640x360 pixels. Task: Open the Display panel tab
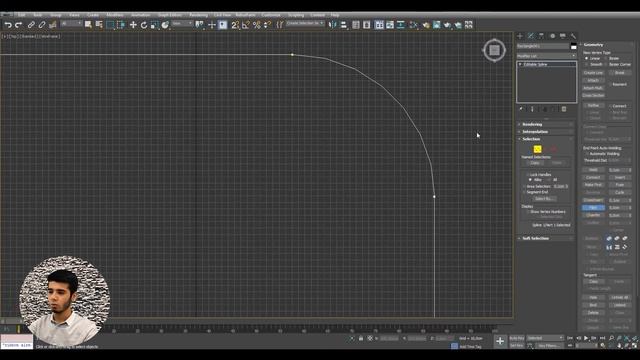[563, 36]
